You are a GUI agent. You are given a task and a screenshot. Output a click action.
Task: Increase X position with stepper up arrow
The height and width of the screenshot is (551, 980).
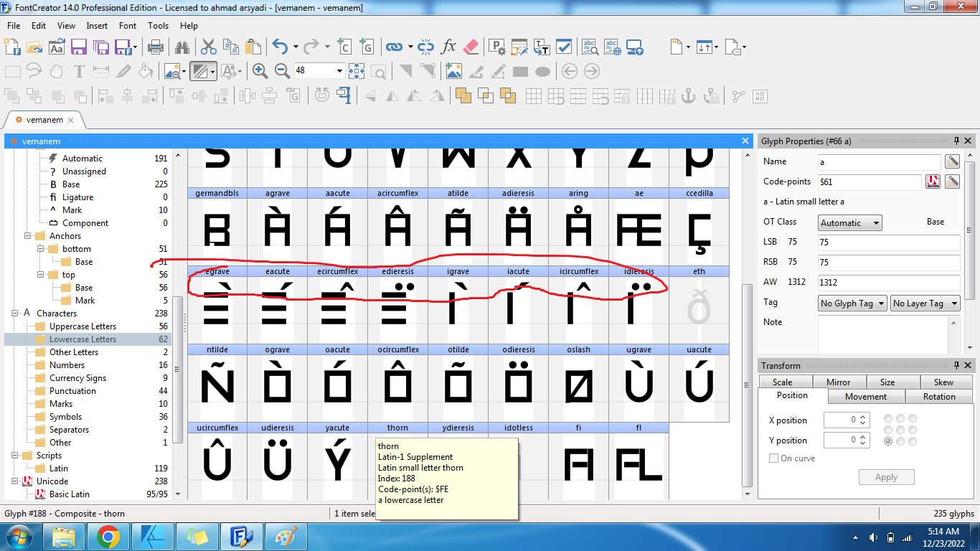pyautogui.click(x=862, y=417)
